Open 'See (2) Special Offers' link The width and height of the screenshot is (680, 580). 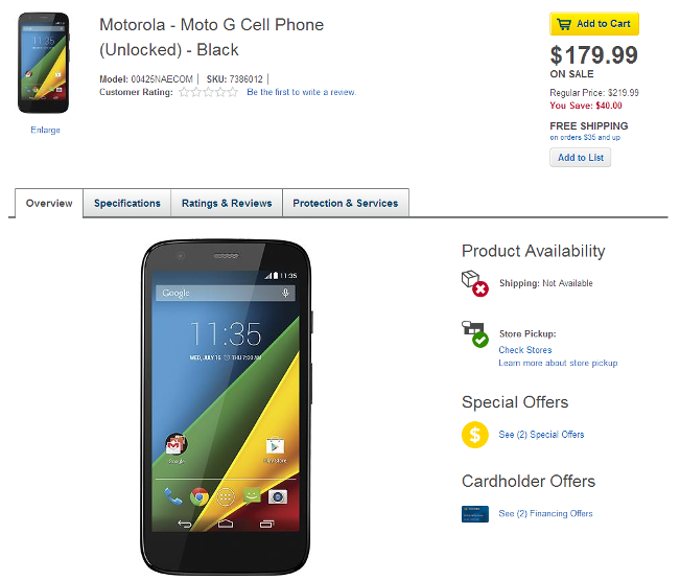[541, 435]
